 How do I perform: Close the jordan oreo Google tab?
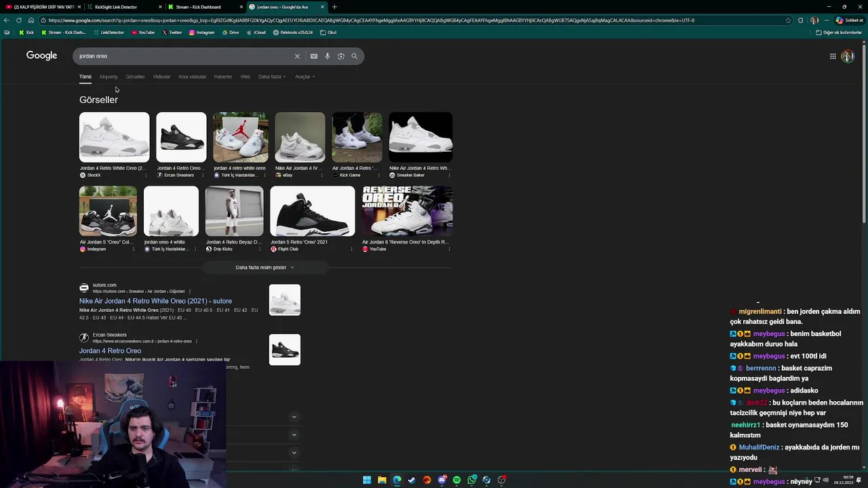tap(322, 7)
